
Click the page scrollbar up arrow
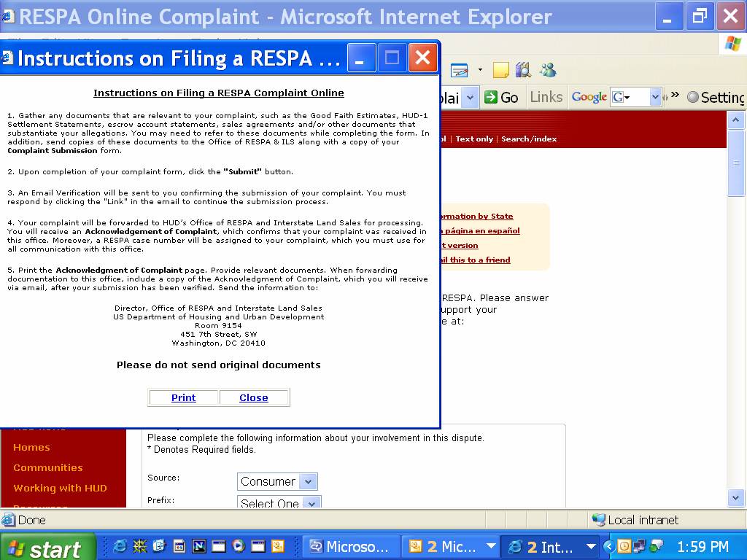tap(735, 120)
